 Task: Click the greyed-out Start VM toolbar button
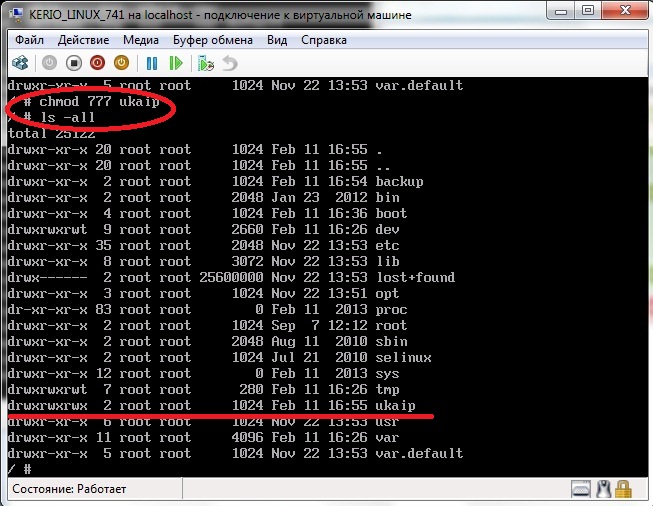tap(50, 63)
